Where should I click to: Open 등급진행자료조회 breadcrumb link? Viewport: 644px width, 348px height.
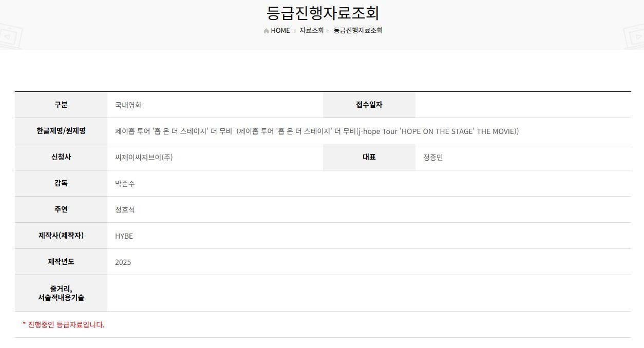(358, 30)
